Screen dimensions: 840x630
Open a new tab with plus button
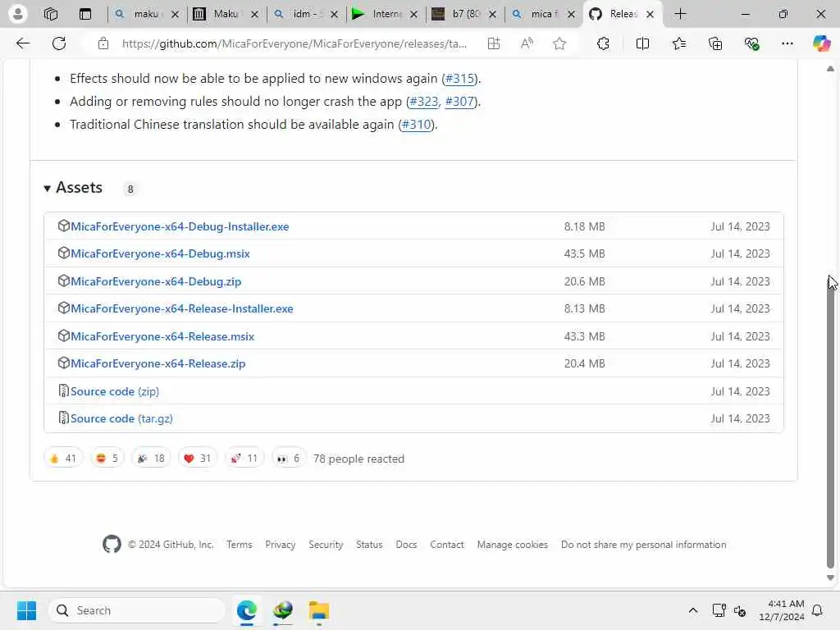680,14
